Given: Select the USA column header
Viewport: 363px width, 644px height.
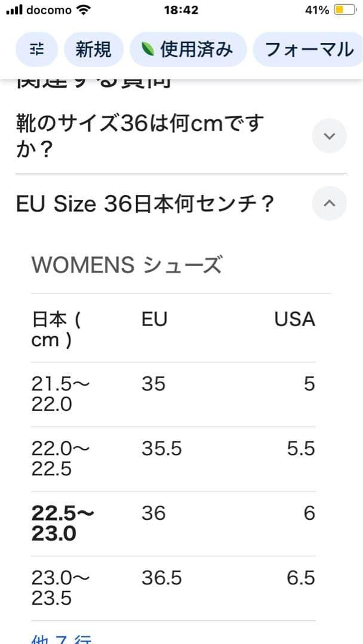Looking at the screenshot, I should (294, 319).
